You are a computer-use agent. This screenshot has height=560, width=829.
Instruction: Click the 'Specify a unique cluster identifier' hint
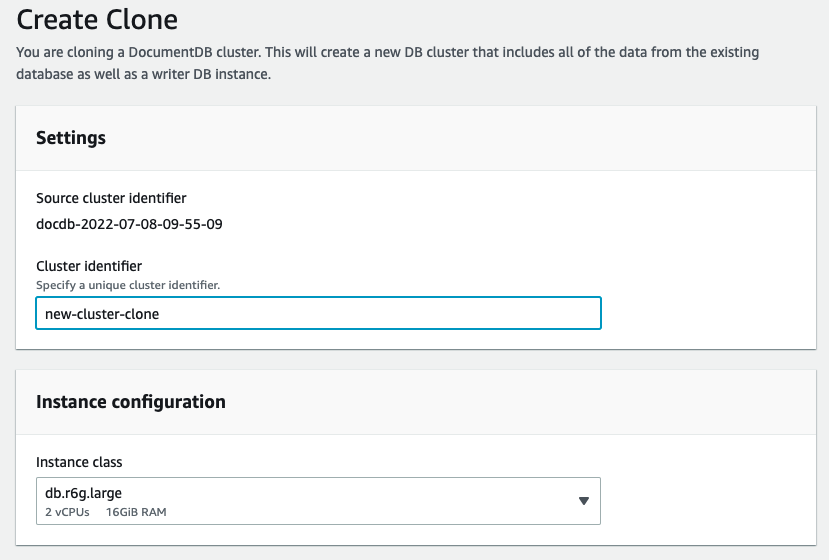[128, 285]
